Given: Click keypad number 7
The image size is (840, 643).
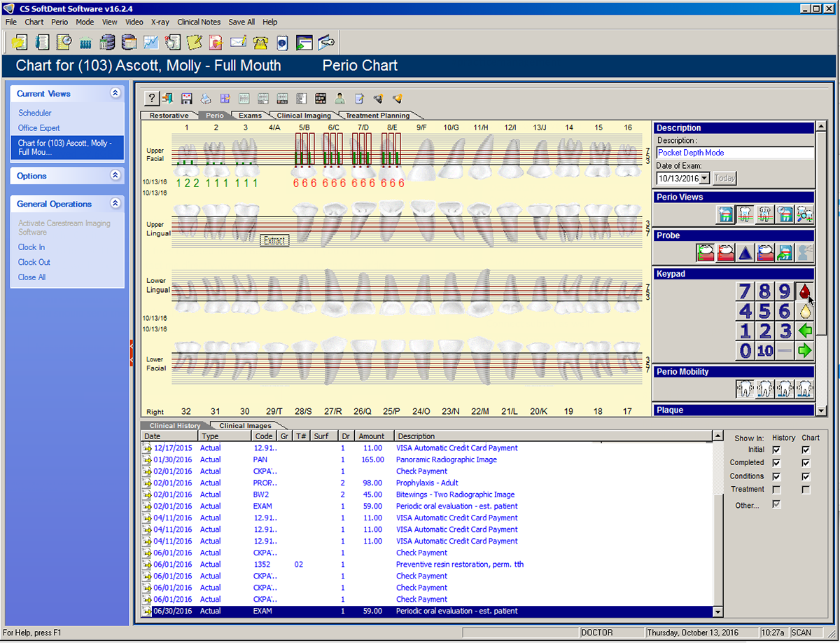Looking at the screenshot, I should (745, 291).
